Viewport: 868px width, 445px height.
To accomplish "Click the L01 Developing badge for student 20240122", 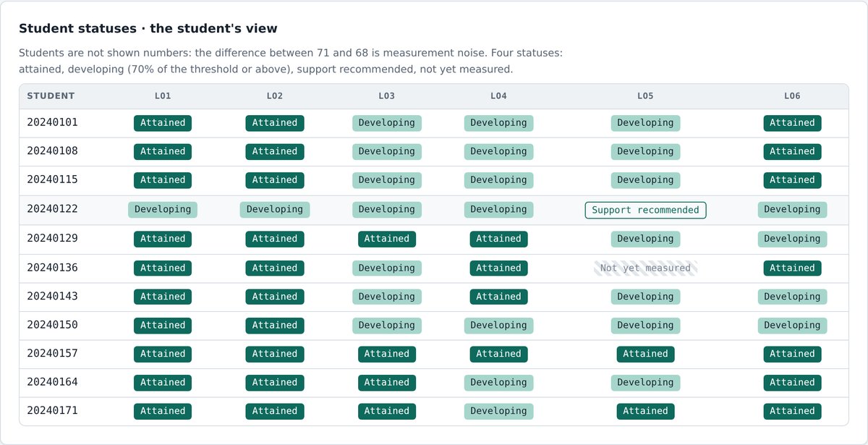I will click(x=163, y=210).
